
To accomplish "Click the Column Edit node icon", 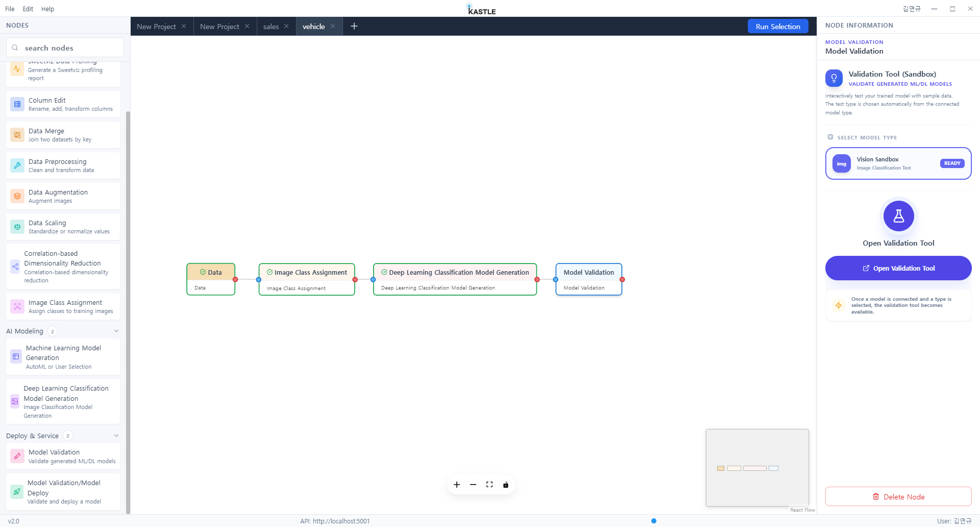I will [17, 104].
